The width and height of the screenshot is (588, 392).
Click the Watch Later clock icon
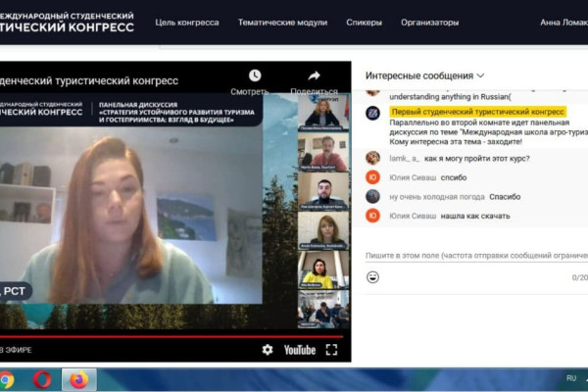click(255, 75)
